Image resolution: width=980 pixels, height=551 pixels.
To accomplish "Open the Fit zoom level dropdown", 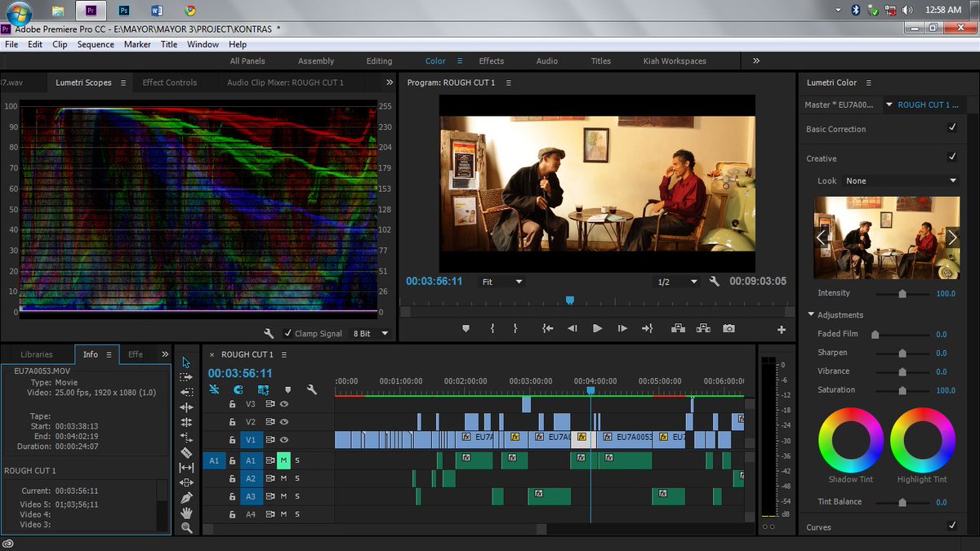I will pos(501,282).
